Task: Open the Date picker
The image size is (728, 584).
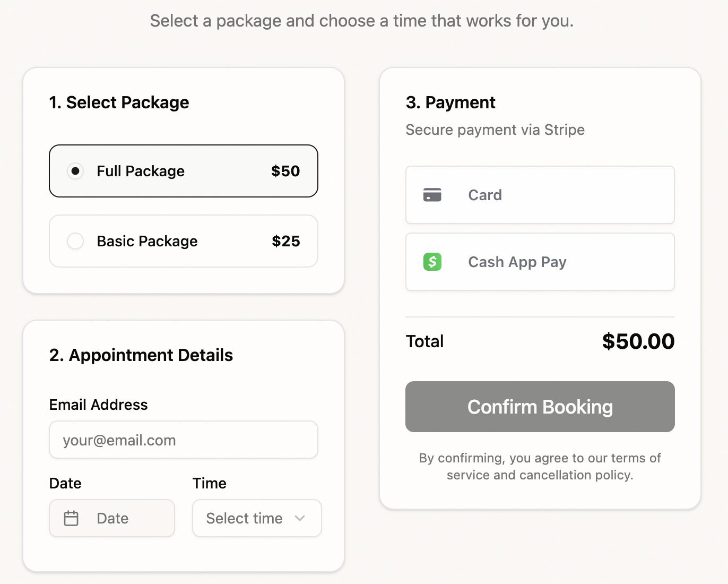Action: (x=111, y=518)
